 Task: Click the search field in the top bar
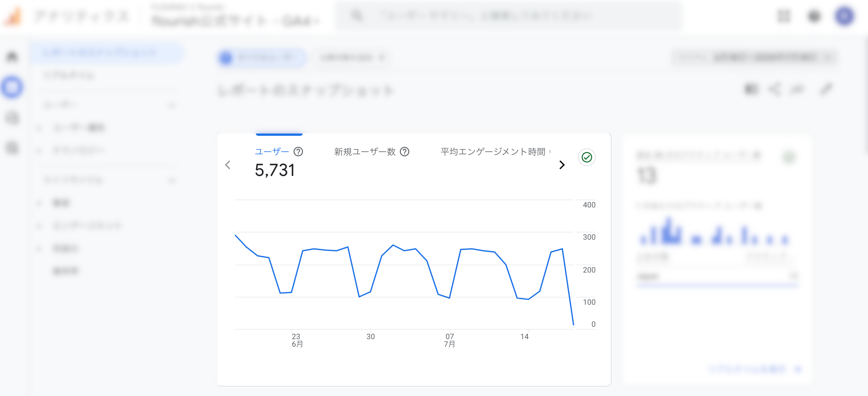[509, 16]
